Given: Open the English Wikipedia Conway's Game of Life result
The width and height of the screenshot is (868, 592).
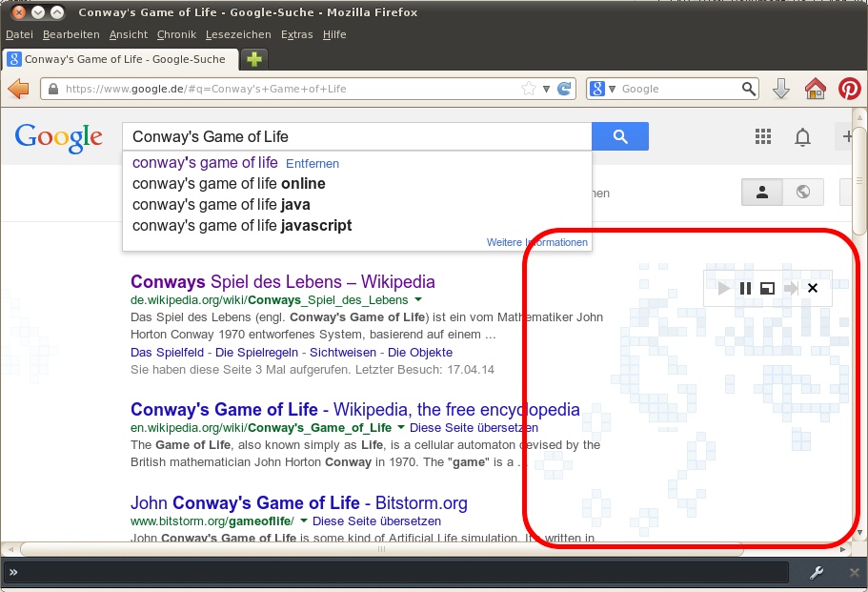Looking at the screenshot, I should (x=354, y=409).
